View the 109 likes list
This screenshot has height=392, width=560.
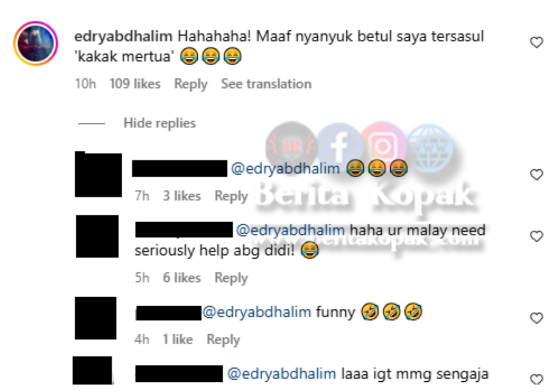click(135, 84)
